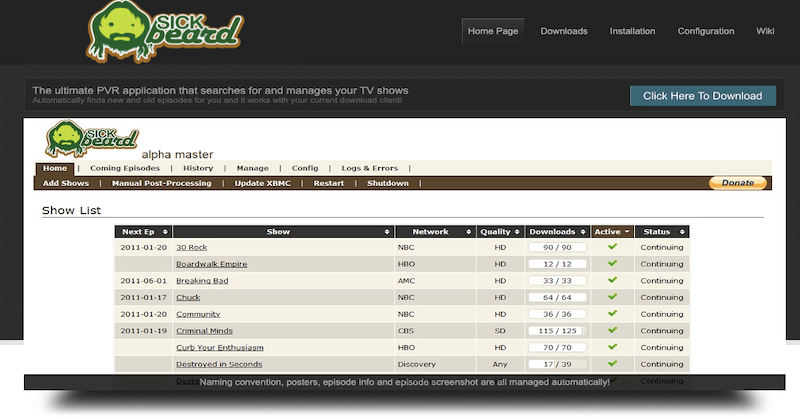
Task: Sort shows by the Network column header
Action: point(434,231)
